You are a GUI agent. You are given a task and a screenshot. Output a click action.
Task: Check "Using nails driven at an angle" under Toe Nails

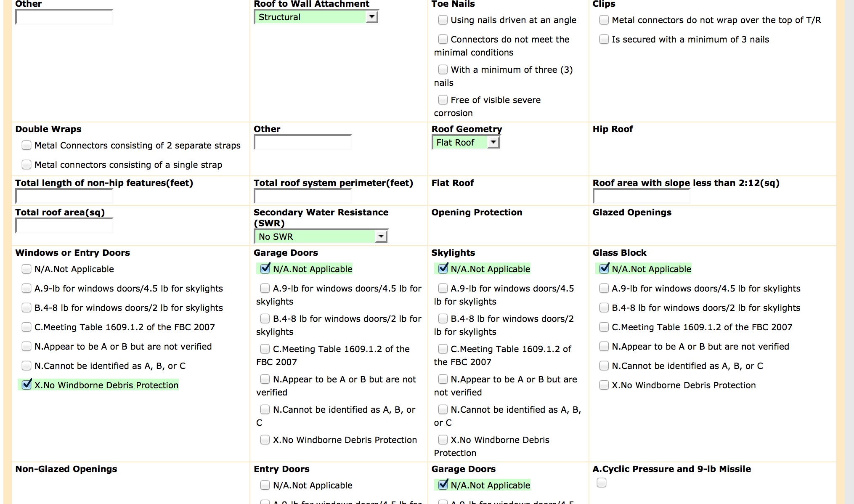point(443,20)
